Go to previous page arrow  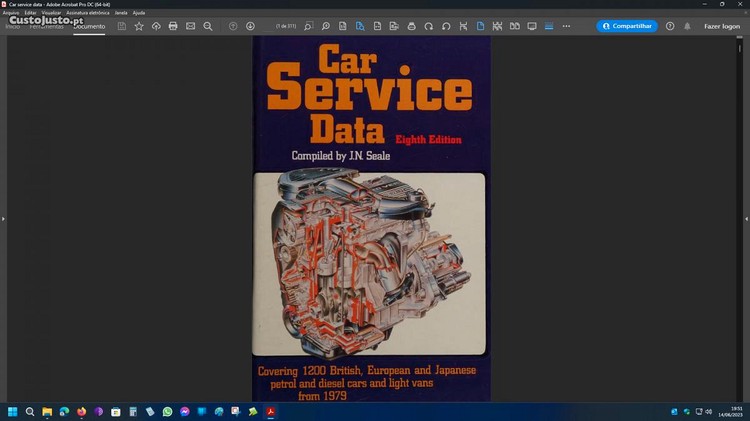(233, 26)
